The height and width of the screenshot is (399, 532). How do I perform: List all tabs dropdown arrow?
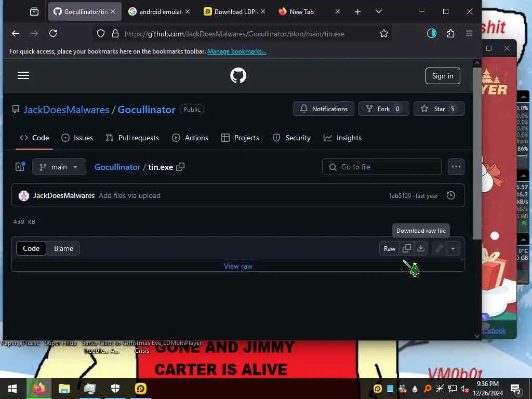tap(379, 12)
